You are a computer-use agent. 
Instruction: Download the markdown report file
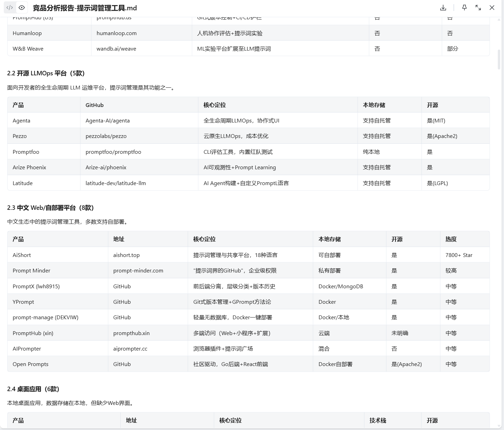443,8
